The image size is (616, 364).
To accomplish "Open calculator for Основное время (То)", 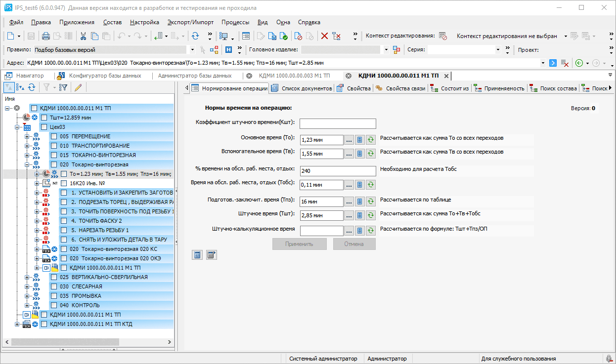I will pyautogui.click(x=360, y=140).
